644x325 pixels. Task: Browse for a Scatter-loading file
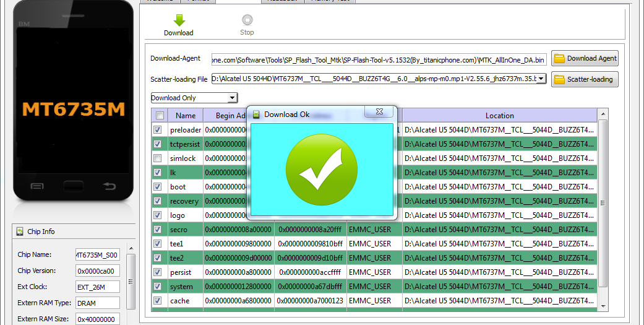point(585,79)
